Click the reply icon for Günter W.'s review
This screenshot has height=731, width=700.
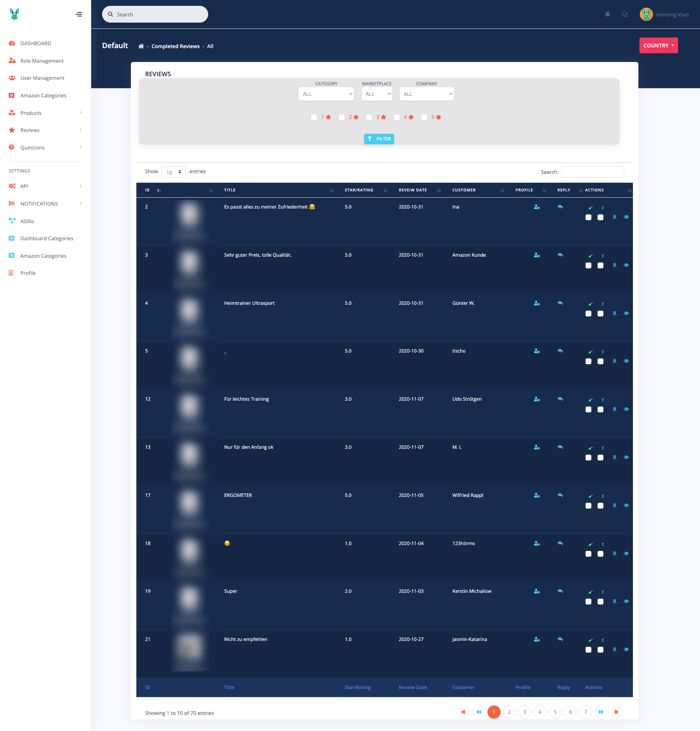click(560, 303)
